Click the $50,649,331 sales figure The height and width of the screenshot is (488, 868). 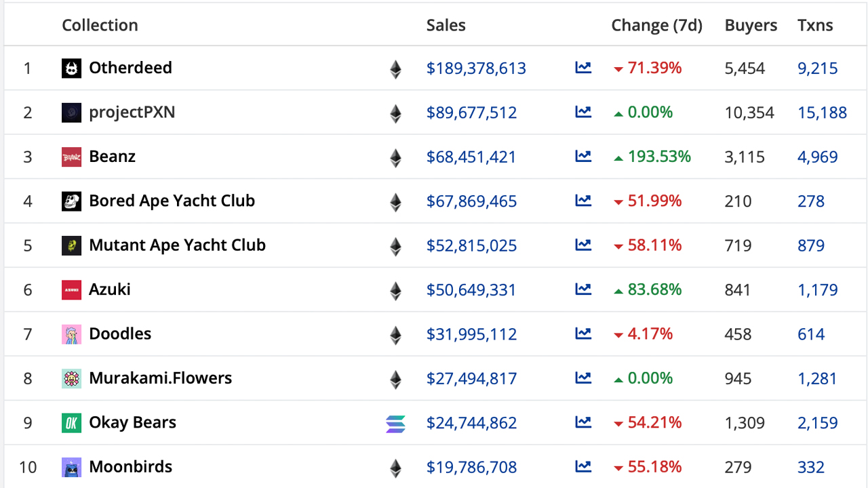click(x=471, y=290)
